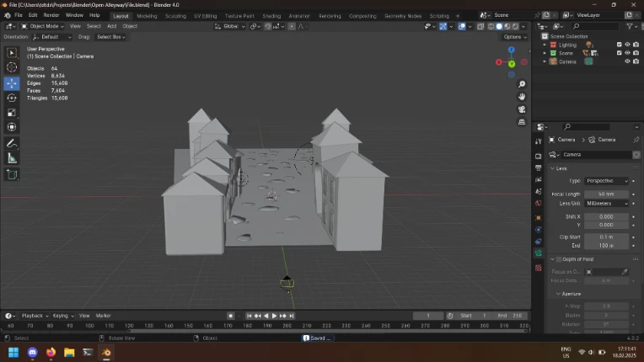Open the Options dropdown in viewport
Viewport: 644px width, 362px height.
point(515,37)
